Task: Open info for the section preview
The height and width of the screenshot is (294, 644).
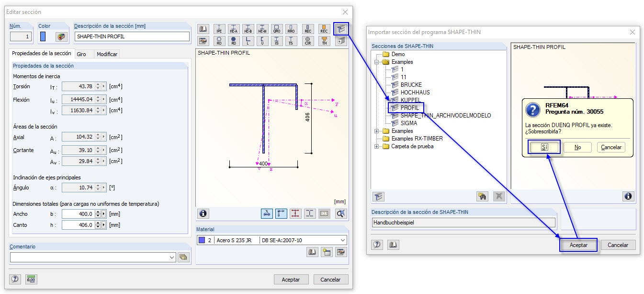Action: (x=203, y=213)
